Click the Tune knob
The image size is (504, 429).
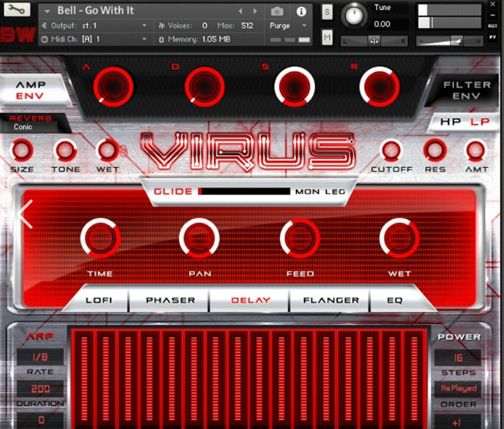354,15
